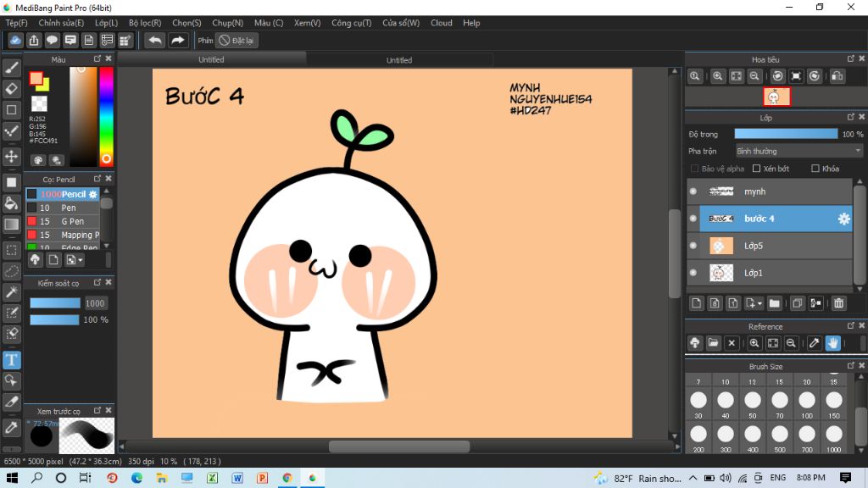
Task: Open the gear settings of bước 4 layer
Action: tap(843, 219)
